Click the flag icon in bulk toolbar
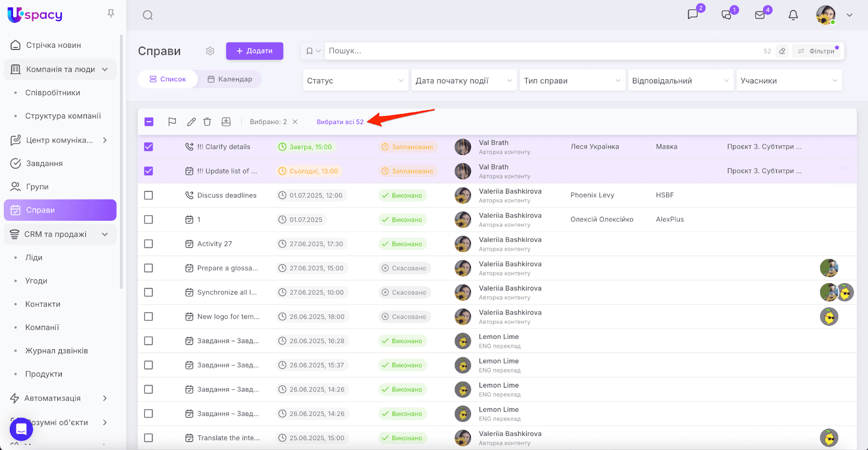 pyautogui.click(x=172, y=122)
